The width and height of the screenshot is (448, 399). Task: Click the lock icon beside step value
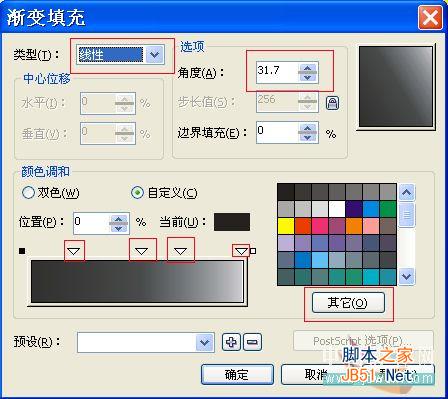point(332,103)
